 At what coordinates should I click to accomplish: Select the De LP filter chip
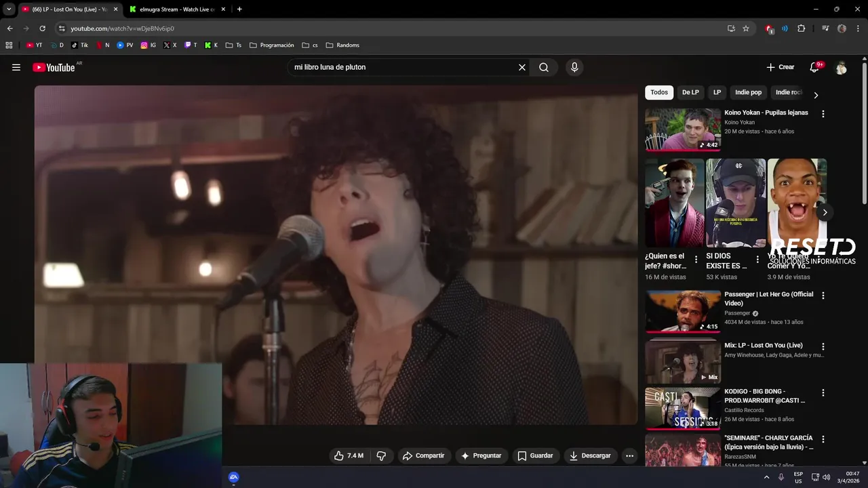[690, 92]
